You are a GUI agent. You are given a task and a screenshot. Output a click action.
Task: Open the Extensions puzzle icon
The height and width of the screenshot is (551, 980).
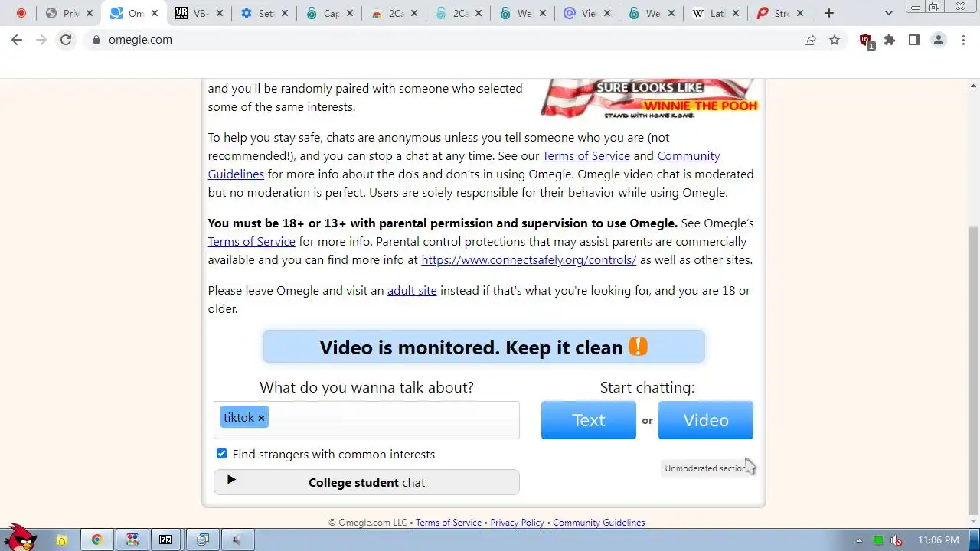(x=890, y=40)
